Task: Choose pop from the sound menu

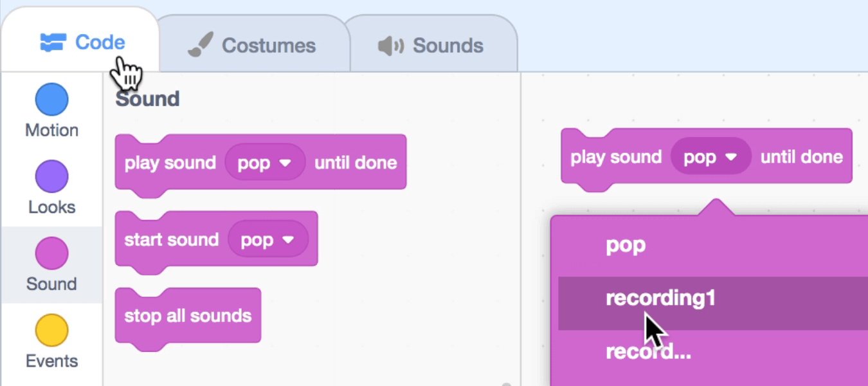Action: click(626, 245)
